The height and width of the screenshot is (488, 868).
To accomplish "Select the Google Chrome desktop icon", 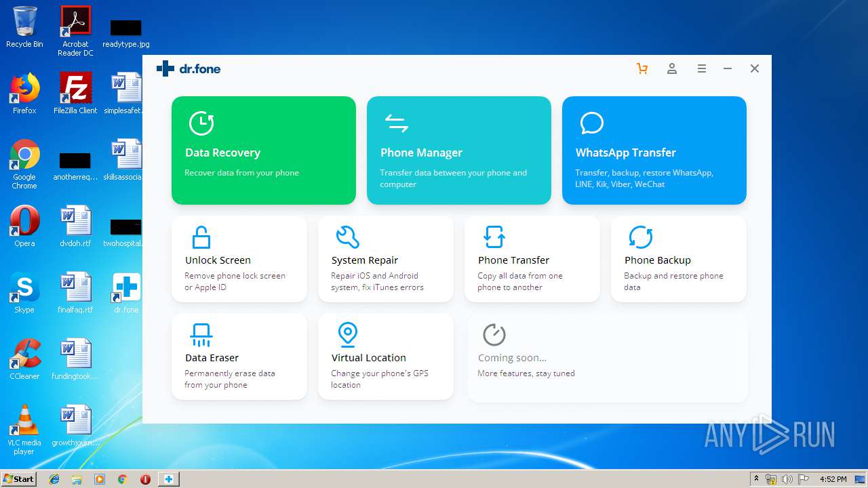I will click(x=24, y=164).
